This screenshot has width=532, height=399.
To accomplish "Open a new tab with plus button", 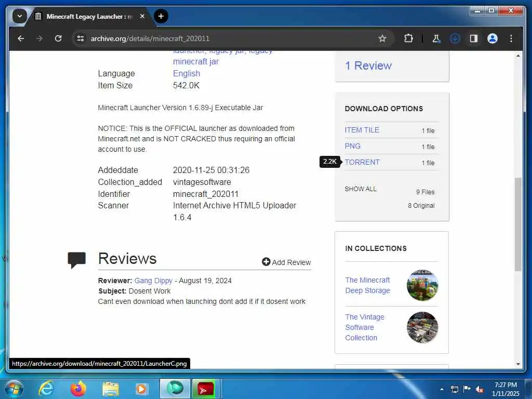I will point(161,16).
